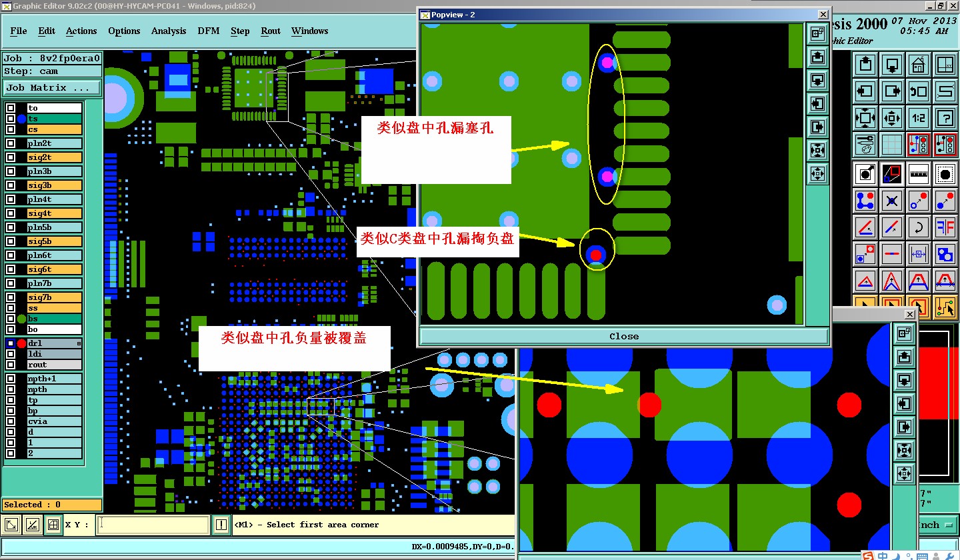Click the curved rotate arrow icon

pyautogui.click(x=919, y=227)
